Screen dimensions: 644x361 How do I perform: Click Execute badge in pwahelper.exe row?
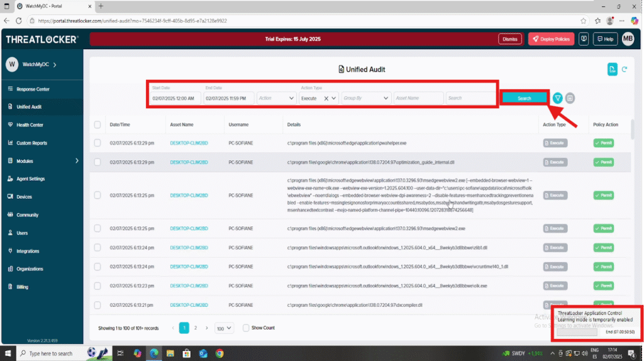(x=555, y=143)
